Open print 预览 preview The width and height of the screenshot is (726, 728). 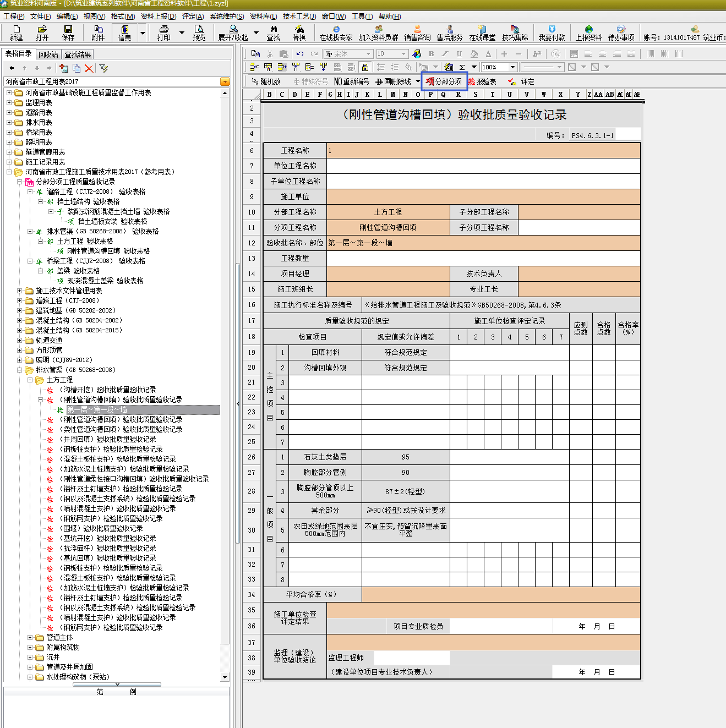coord(199,33)
